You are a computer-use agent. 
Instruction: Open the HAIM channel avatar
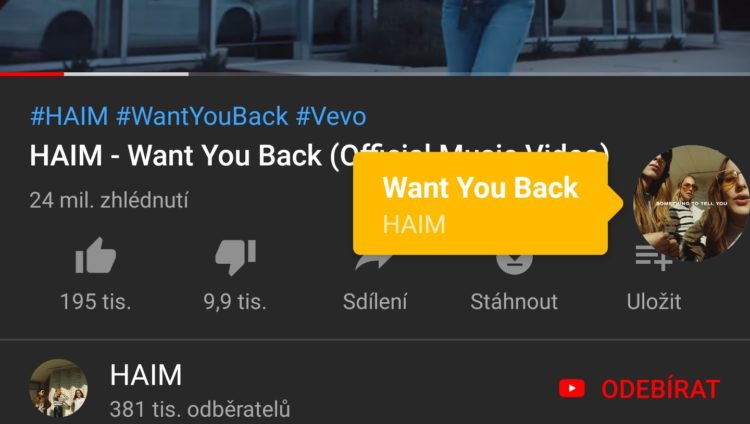[x=58, y=388]
